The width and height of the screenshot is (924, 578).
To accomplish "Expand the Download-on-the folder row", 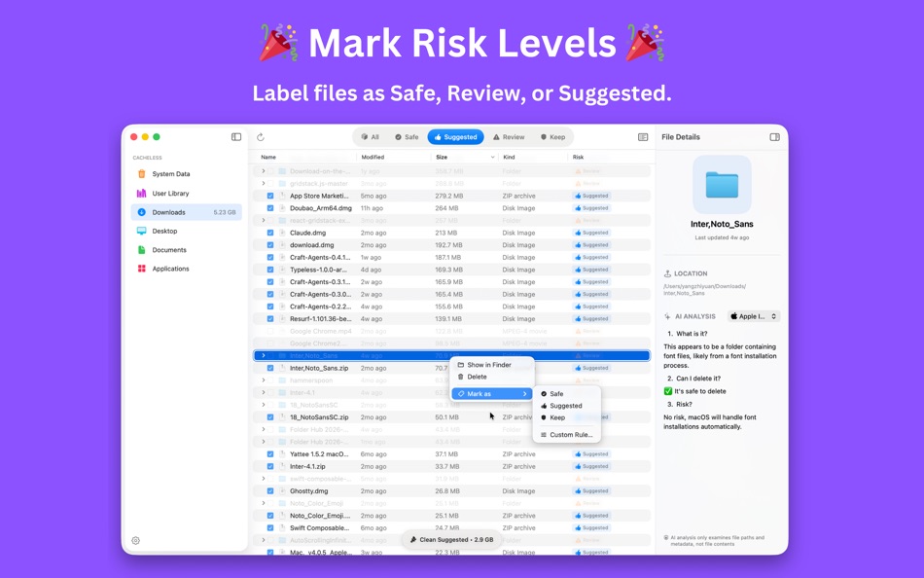I will coord(263,171).
